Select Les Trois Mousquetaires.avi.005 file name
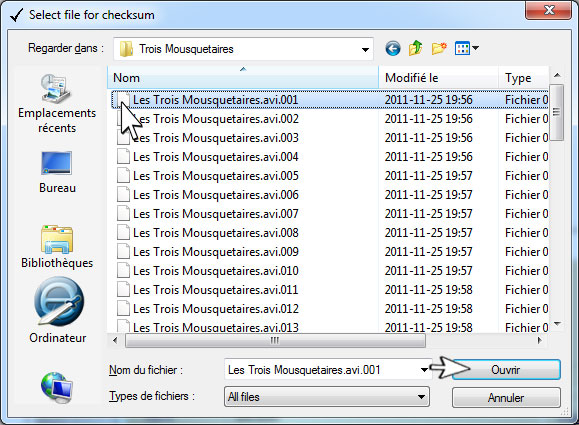 tap(215, 176)
